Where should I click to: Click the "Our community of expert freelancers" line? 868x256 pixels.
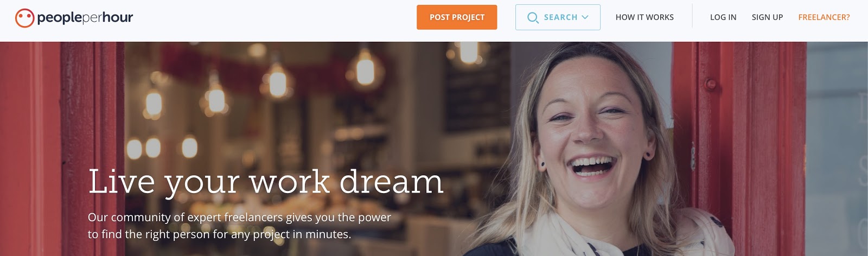click(x=239, y=217)
